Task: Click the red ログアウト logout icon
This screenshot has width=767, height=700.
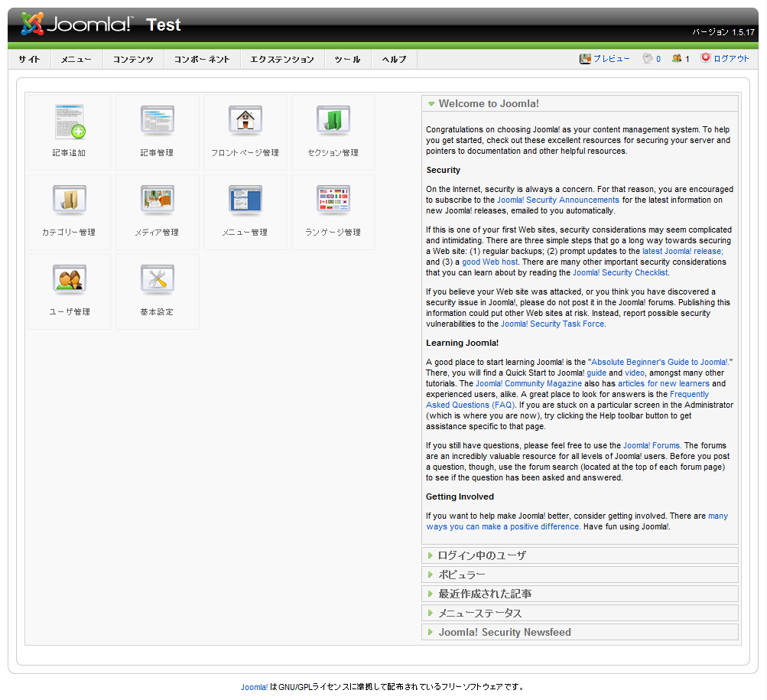Action: pos(705,58)
